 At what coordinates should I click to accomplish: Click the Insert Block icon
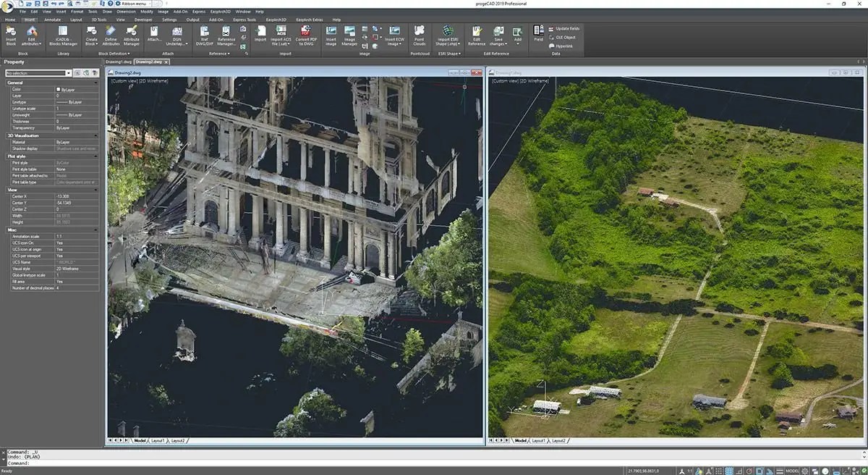point(11,35)
